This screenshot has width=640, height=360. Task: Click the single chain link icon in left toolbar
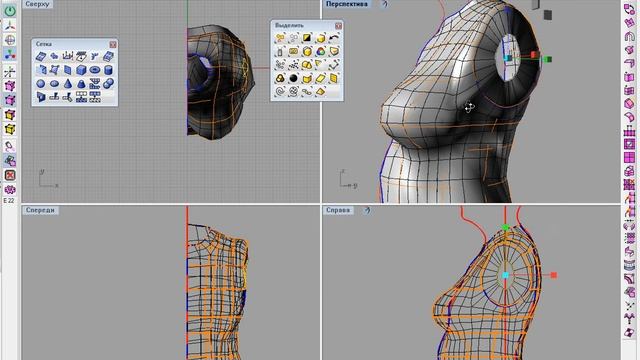10,146
